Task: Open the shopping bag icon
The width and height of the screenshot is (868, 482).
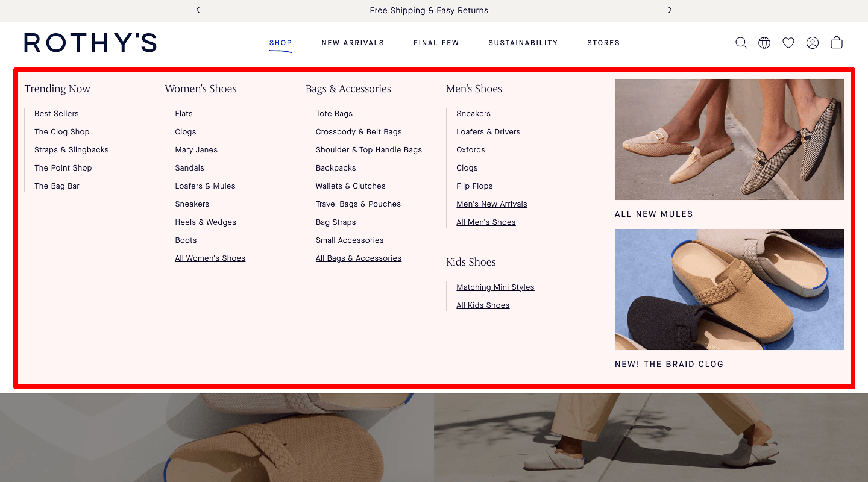Action: 836,43
